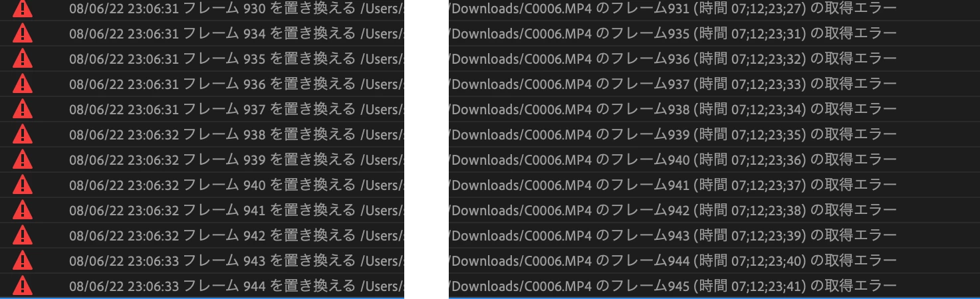Image resolution: width=980 pixels, height=299 pixels.
Task: Click the warning icon for frame 937 row
Action: coord(23,109)
